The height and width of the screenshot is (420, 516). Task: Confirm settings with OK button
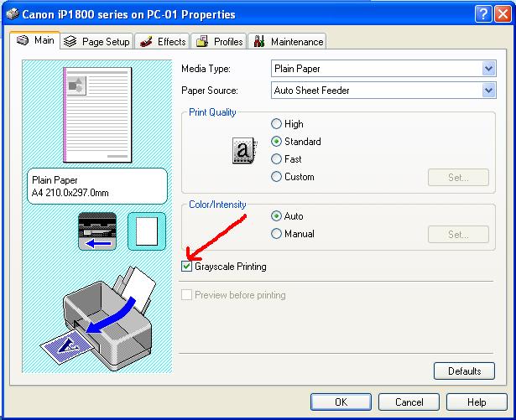[341, 402]
